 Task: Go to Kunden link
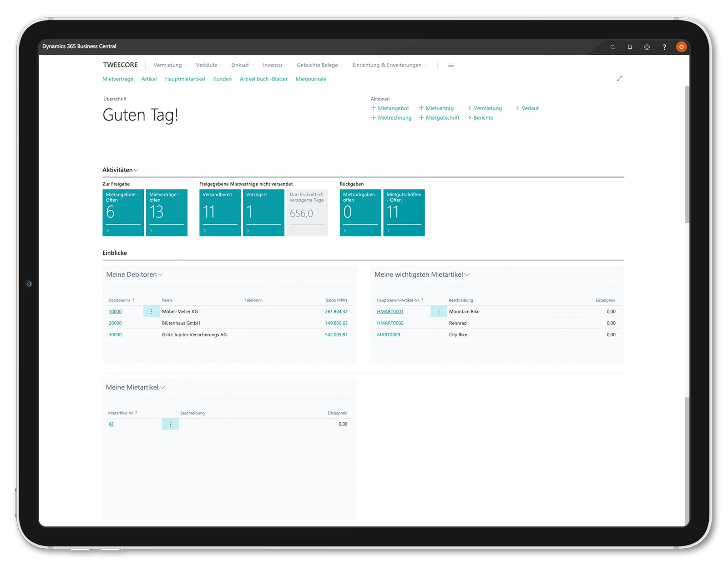click(222, 79)
